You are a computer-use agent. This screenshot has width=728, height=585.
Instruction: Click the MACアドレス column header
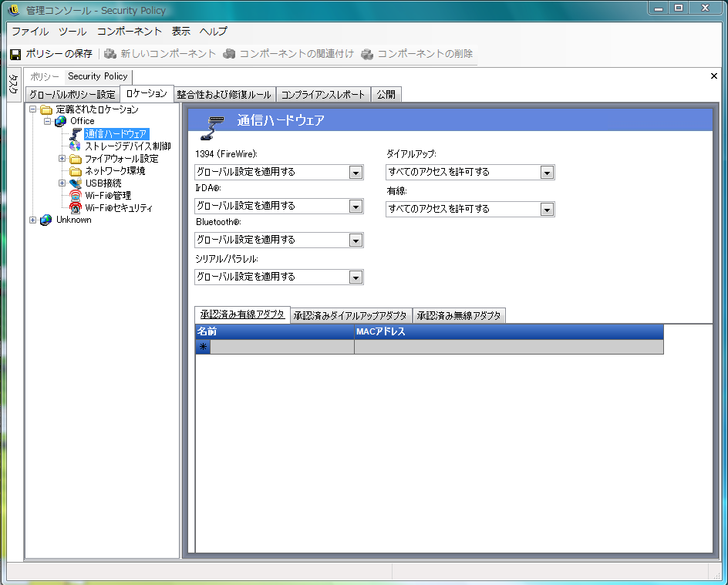(509, 331)
